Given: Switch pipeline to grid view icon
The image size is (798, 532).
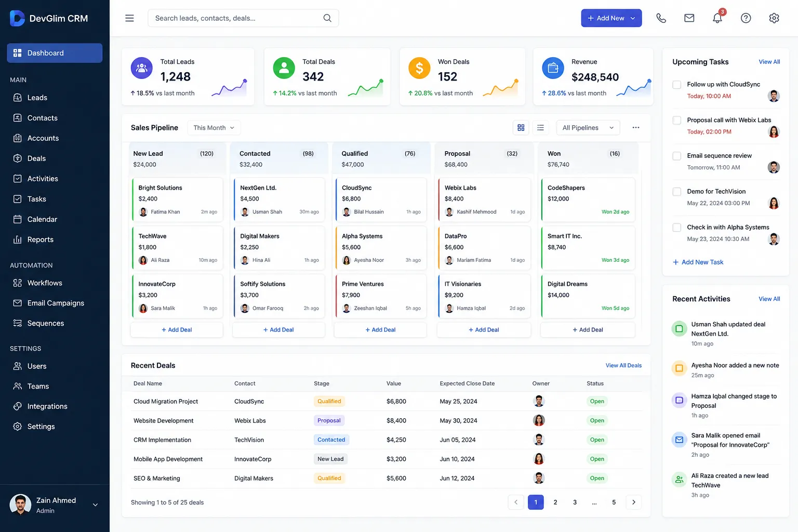Looking at the screenshot, I should pyautogui.click(x=521, y=128).
